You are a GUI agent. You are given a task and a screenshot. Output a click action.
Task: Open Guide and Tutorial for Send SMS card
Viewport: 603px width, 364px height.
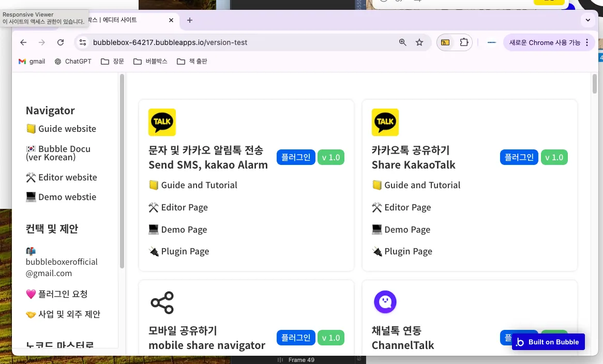[193, 185]
